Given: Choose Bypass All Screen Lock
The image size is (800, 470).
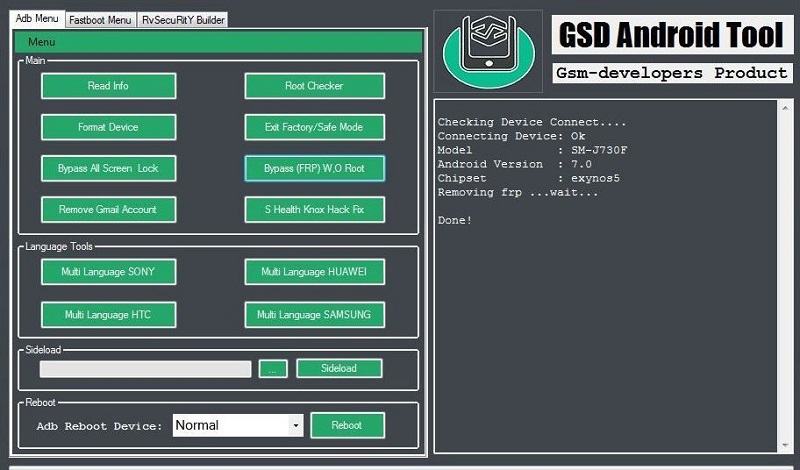Looking at the screenshot, I should (x=108, y=168).
